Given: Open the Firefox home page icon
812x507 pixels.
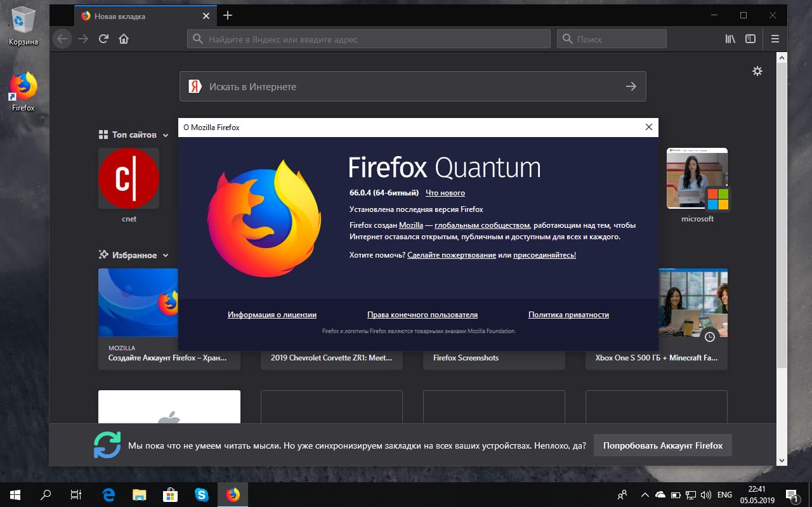Looking at the screenshot, I should (124, 39).
